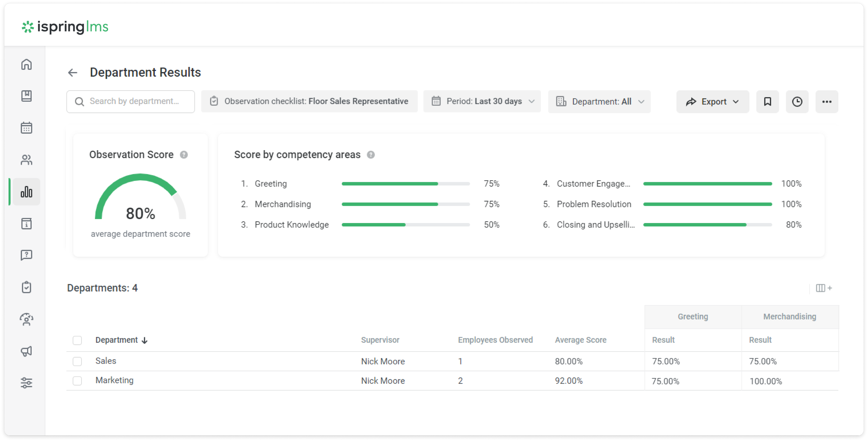Check the Marketing department row checkbox
The width and height of the screenshot is (868, 441).
click(x=77, y=381)
